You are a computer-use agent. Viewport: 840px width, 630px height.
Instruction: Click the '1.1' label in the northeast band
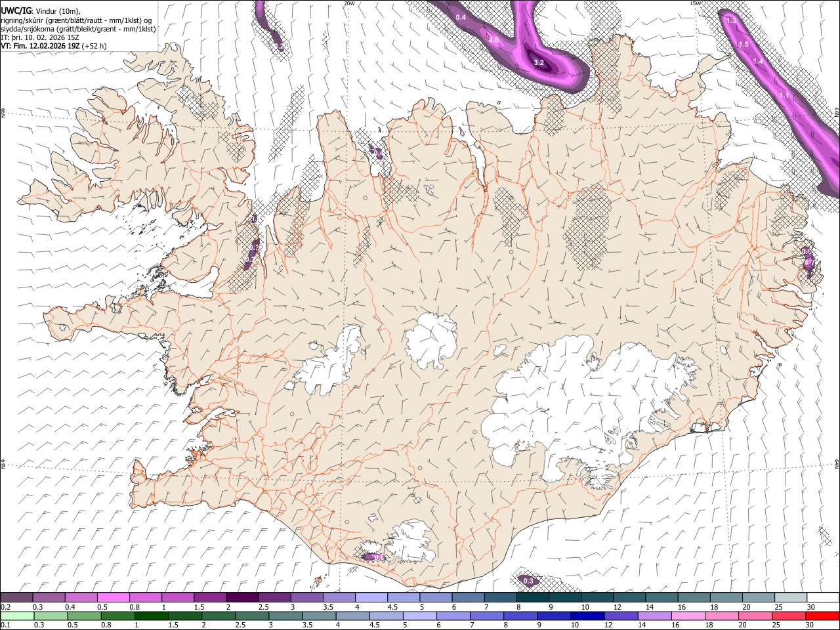pos(784,96)
